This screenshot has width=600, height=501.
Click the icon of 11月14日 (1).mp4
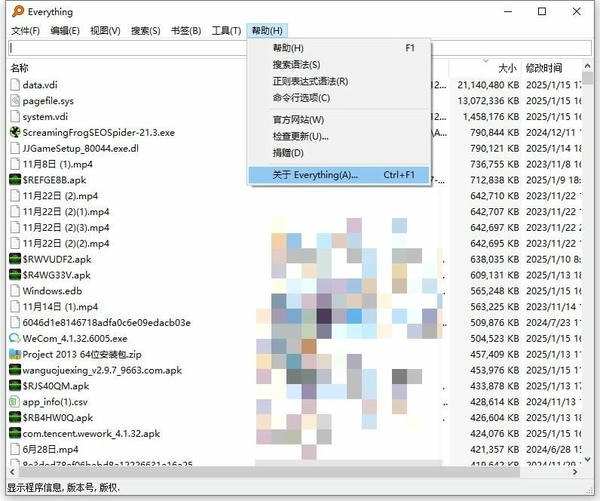pyautogui.click(x=15, y=307)
